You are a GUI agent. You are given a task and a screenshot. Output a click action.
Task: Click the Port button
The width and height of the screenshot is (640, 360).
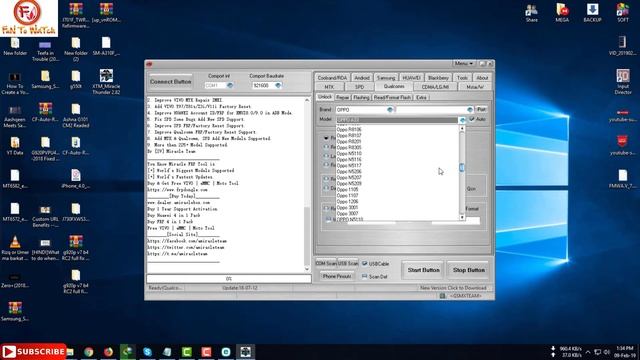pos(482,109)
